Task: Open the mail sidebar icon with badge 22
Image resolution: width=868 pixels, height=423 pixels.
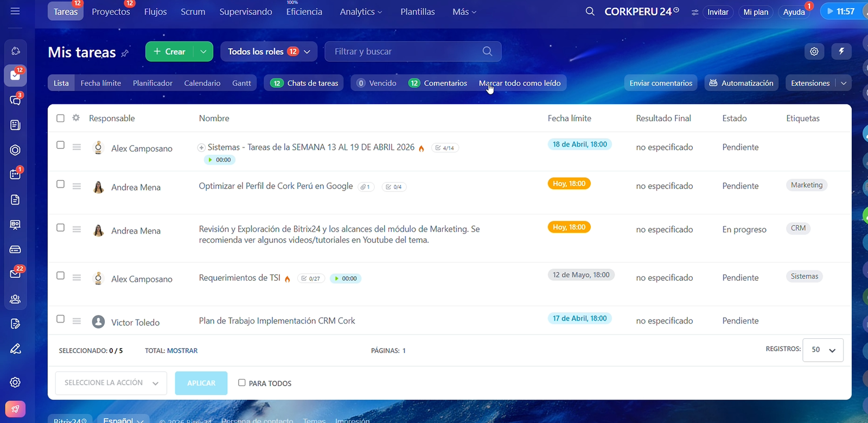Action: coord(15,274)
